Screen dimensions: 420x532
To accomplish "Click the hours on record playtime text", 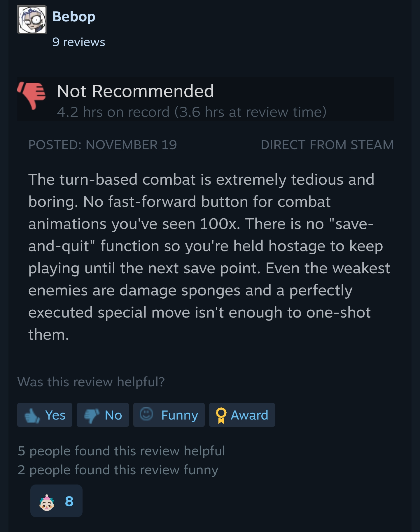I will point(192,112).
